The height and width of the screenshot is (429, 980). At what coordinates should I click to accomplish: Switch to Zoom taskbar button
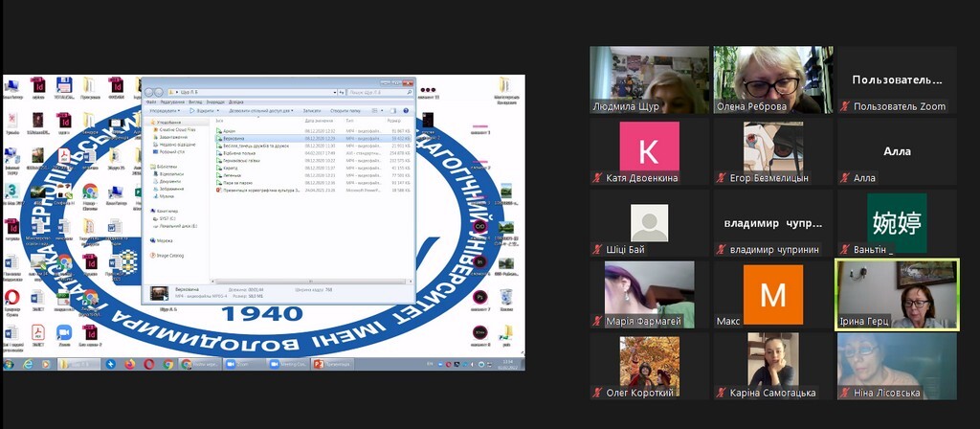click(x=245, y=364)
